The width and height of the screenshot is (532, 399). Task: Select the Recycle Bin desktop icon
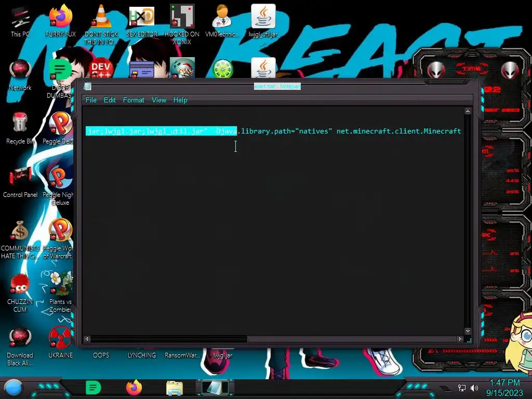20,128
